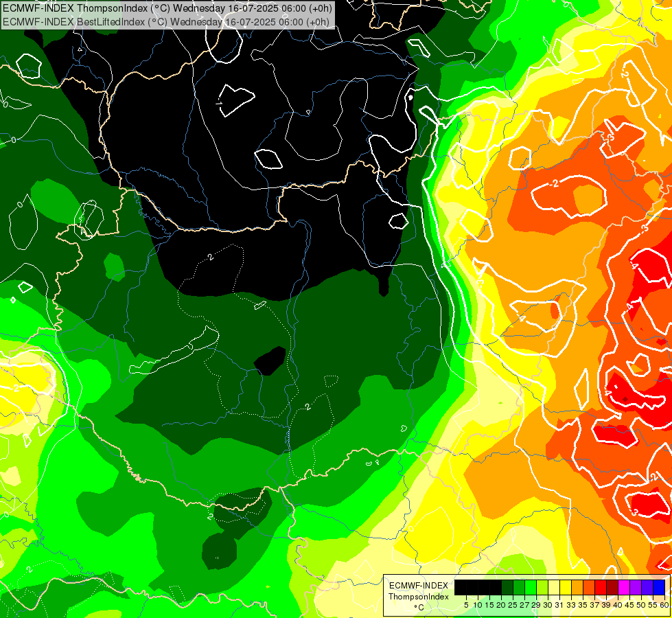Click the legend value label 30
Image resolution: width=672 pixels, height=618 pixels.
click(548, 605)
